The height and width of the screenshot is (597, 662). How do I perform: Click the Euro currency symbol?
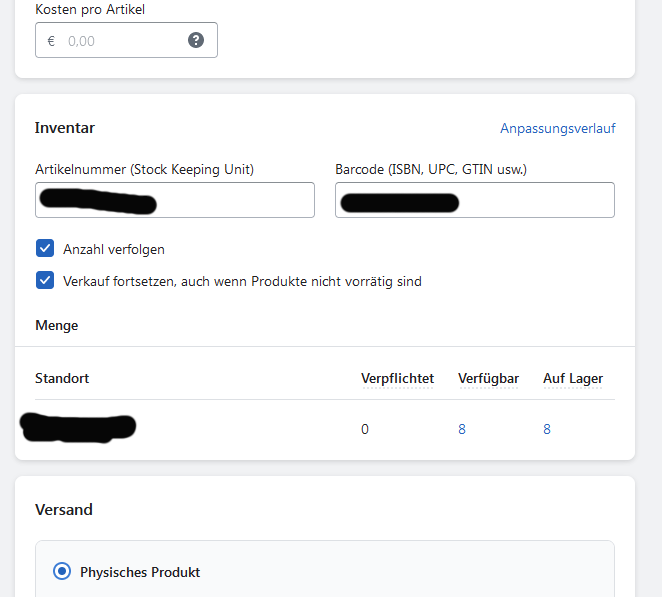[x=51, y=41]
